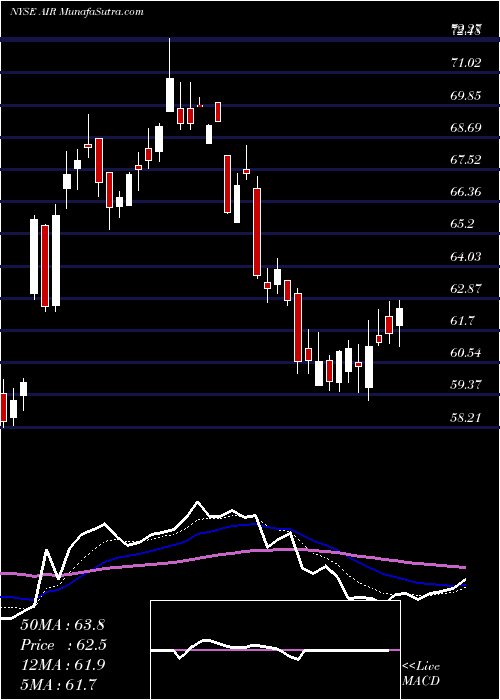
Task: Click the 58.21 price axis label
Action: point(466,418)
